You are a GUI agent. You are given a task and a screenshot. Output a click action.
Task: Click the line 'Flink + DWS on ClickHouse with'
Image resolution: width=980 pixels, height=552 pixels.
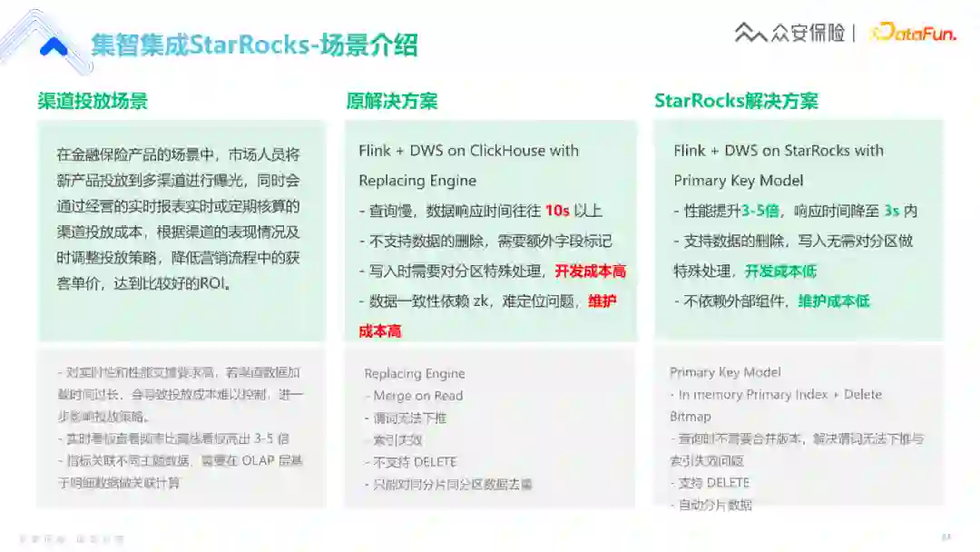coord(469,151)
